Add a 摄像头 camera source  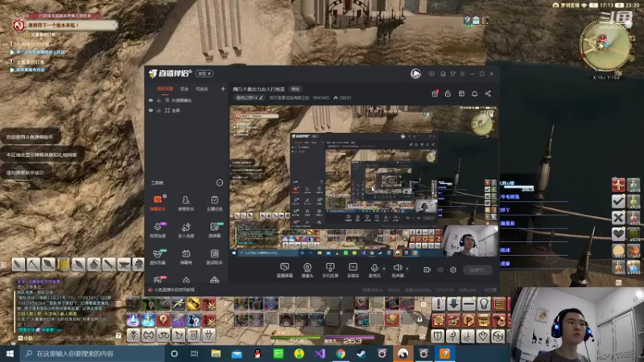pyautogui.click(x=307, y=270)
